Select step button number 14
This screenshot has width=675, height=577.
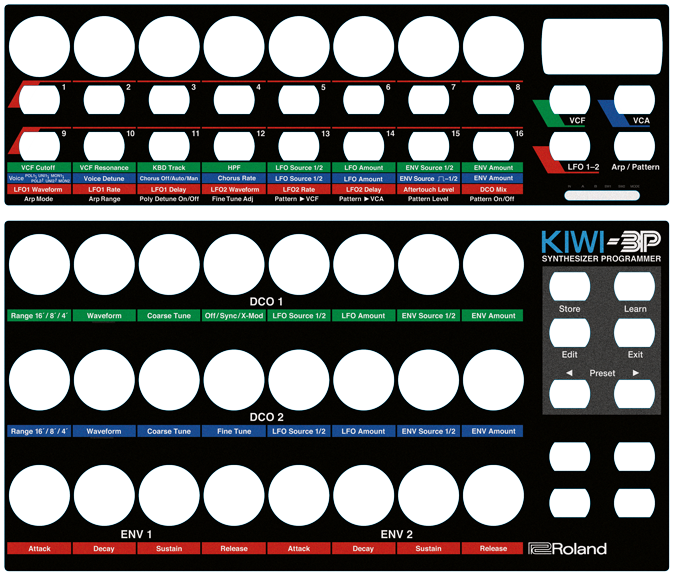(x=364, y=146)
